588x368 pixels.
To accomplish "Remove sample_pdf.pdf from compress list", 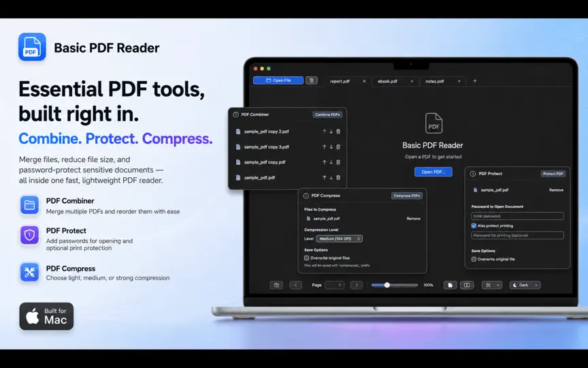I will pyautogui.click(x=413, y=219).
